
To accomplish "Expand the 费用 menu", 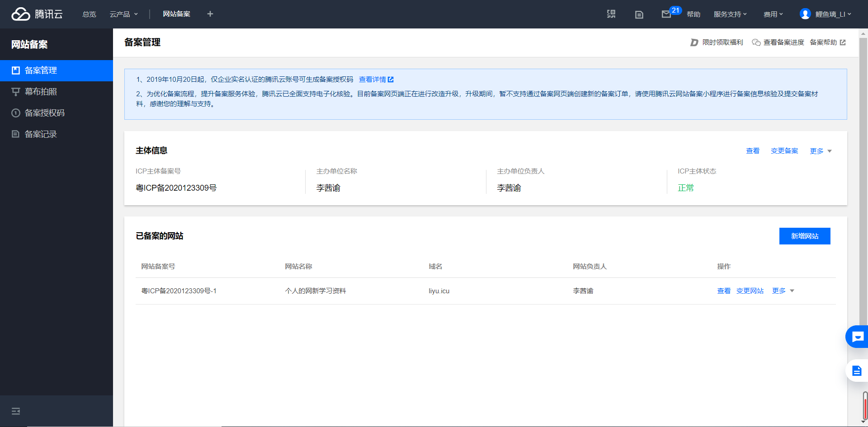I will (x=773, y=14).
